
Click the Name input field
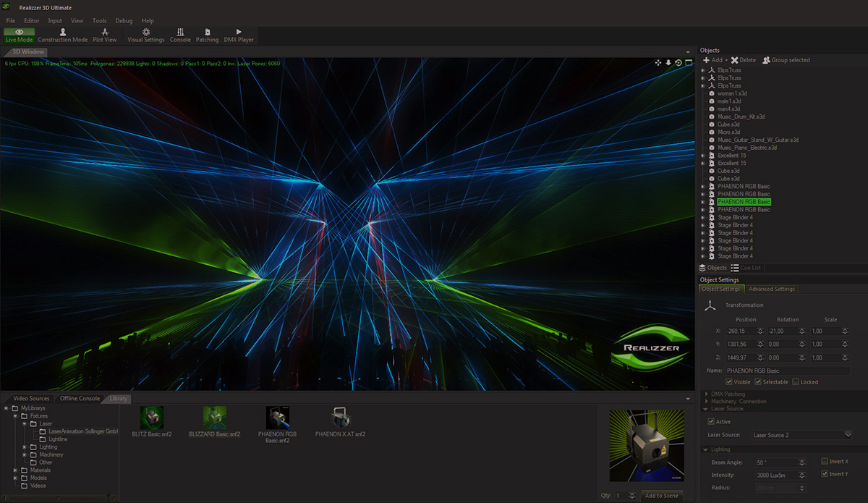(787, 371)
